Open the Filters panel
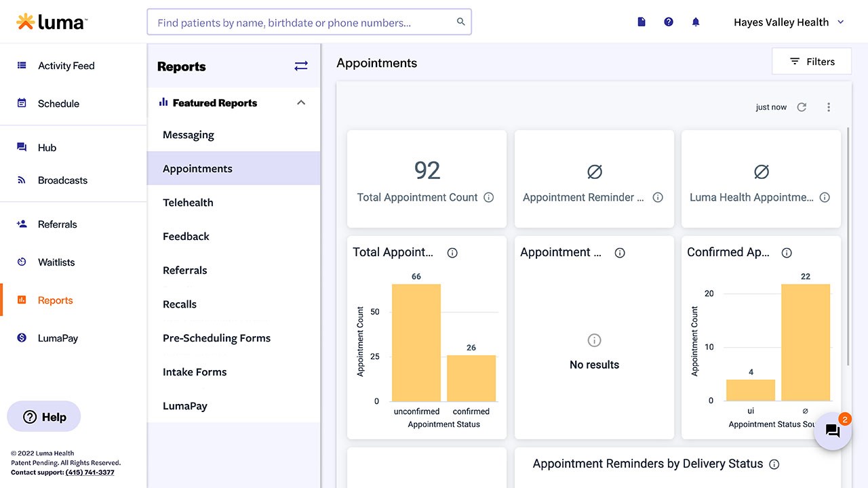 812,62
